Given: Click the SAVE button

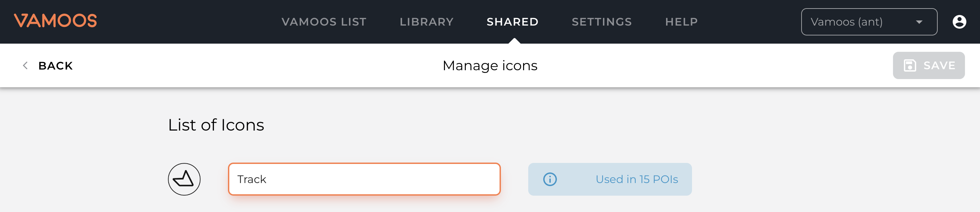Looking at the screenshot, I should 928,65.
